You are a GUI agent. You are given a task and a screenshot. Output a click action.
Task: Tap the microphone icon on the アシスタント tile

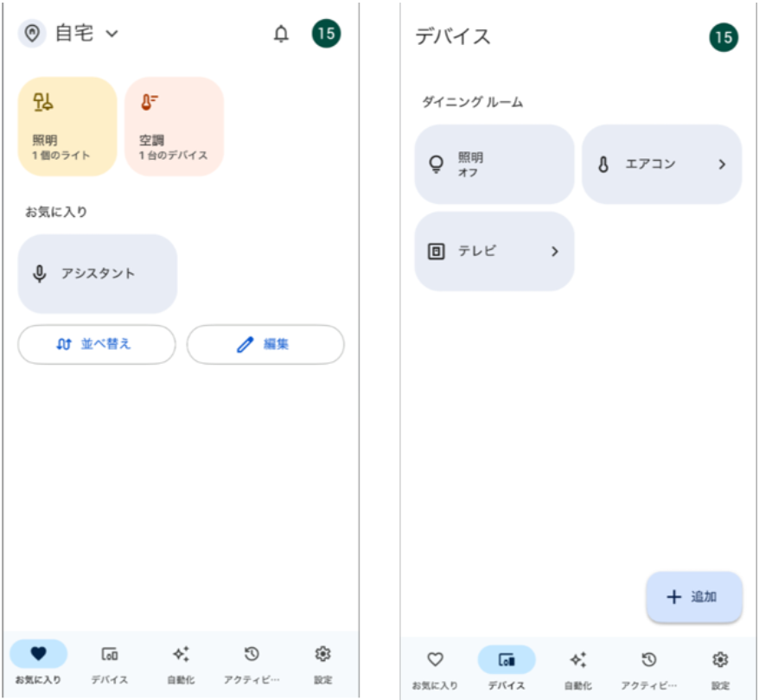click(40, 274)
